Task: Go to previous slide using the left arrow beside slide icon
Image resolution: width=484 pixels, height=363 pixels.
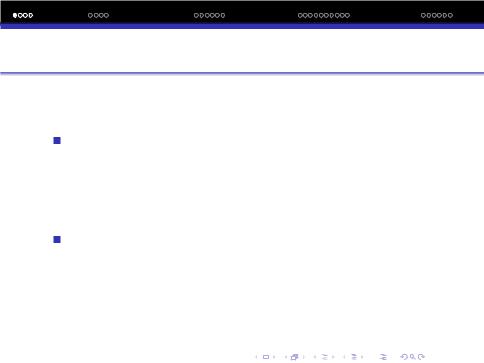Action: [256, 357]
